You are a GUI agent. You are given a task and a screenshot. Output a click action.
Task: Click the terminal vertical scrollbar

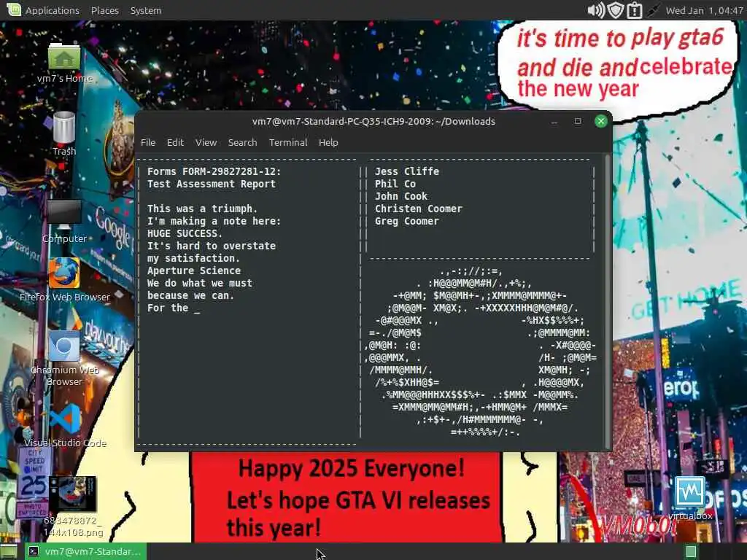pos(608,301)
